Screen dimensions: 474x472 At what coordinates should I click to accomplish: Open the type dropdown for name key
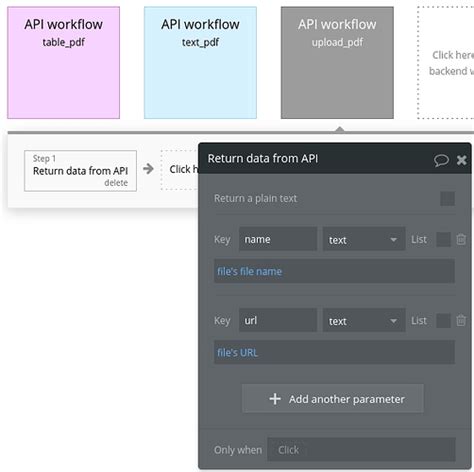pyautogui.click(x=364, y=239)
